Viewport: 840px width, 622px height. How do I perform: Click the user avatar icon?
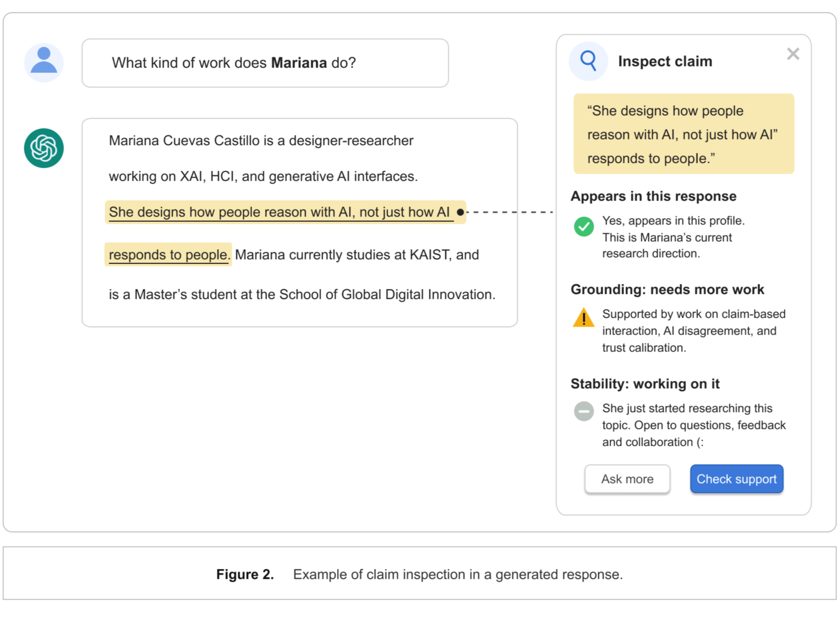coord(44,63)
